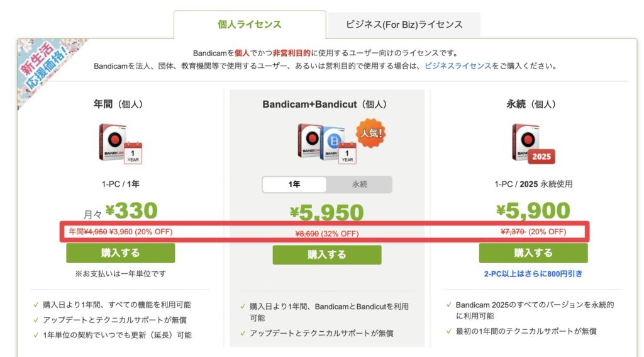Click the ¥5,950 bundle price
This screenshot has width=644, height=357.
point(326,212)
